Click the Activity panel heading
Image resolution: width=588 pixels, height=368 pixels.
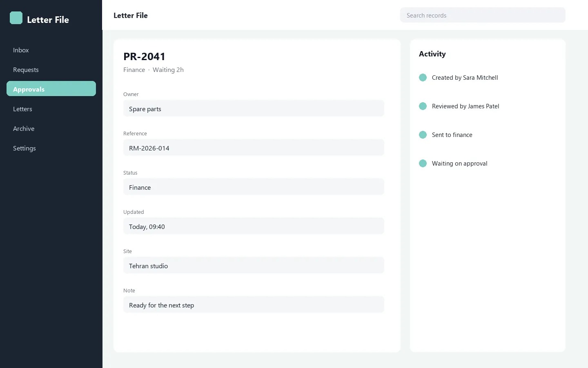click(432, 54)
